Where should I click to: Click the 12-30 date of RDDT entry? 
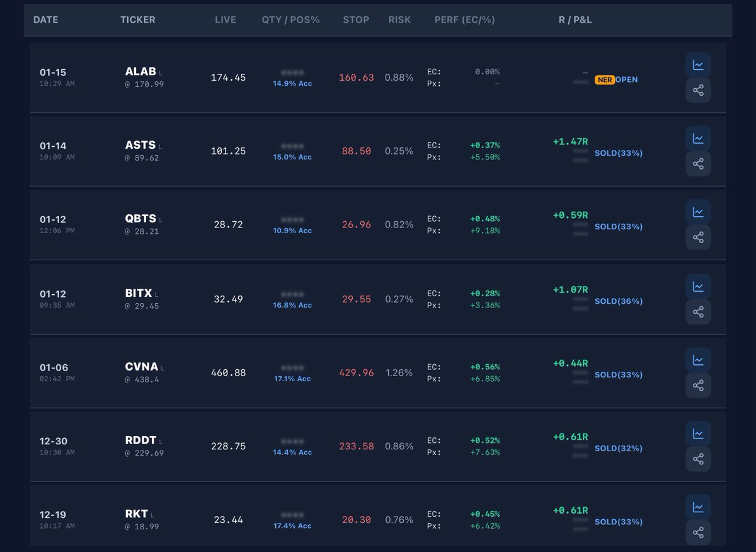(53, 441)
